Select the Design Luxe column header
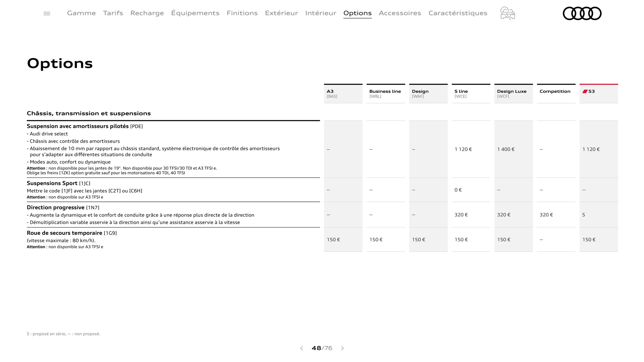The height and width of the screenshot is (362, 644). 514,94
